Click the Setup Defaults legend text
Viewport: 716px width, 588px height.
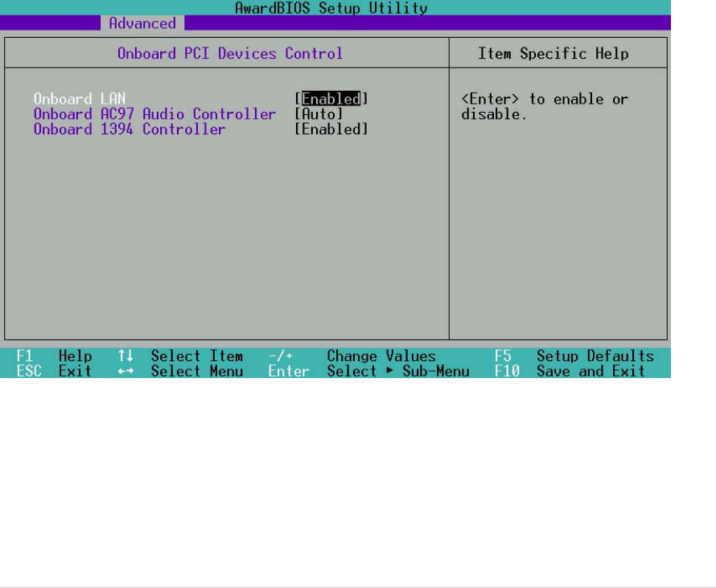click(x=595, y=356)
